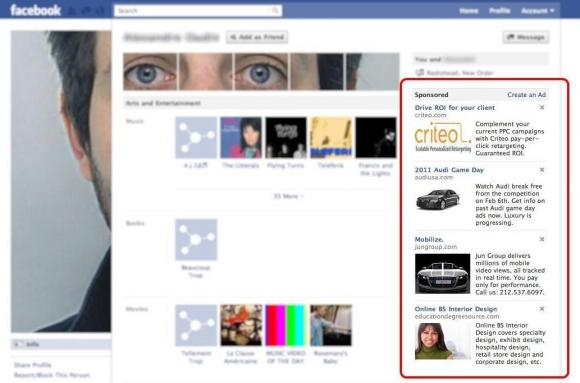Screen dimensions: 580x383
Task: Open notifications globe icon in top bar
Action: point(100,11)
